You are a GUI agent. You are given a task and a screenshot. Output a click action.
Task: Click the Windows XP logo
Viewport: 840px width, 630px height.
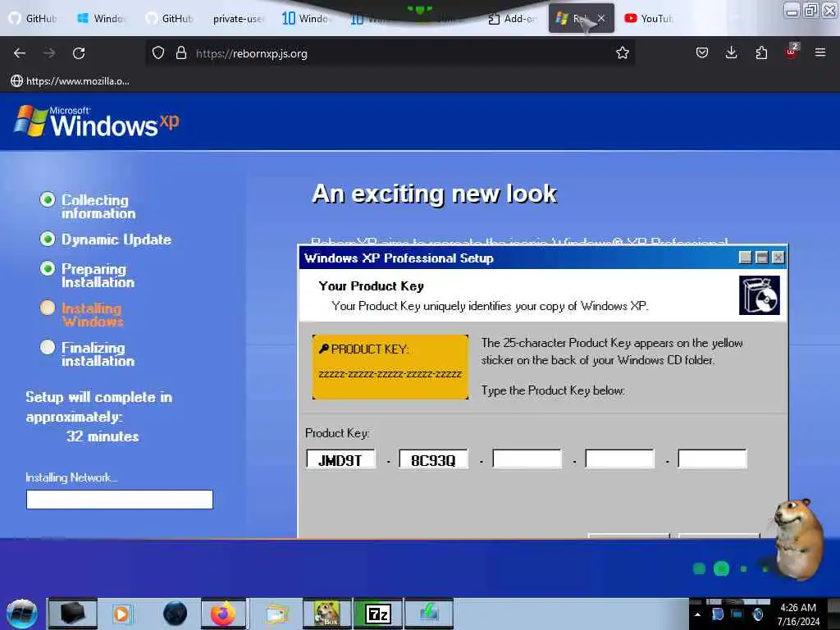[97, 121]
